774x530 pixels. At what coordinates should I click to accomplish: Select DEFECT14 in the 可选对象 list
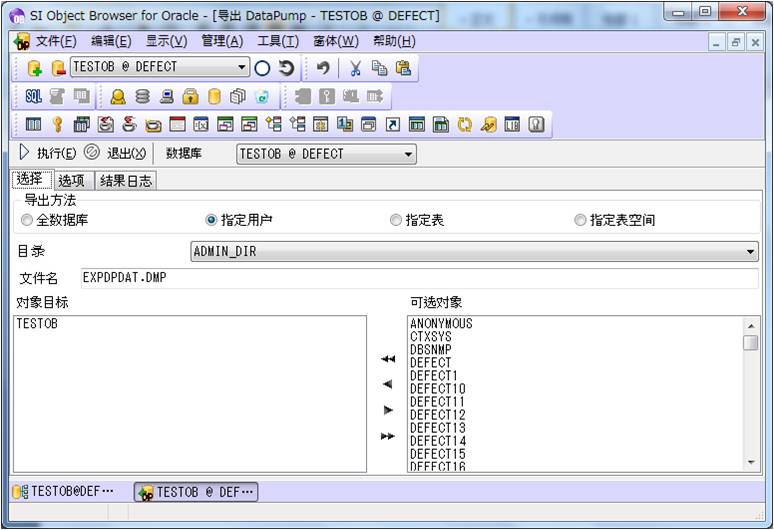(438, 441)
